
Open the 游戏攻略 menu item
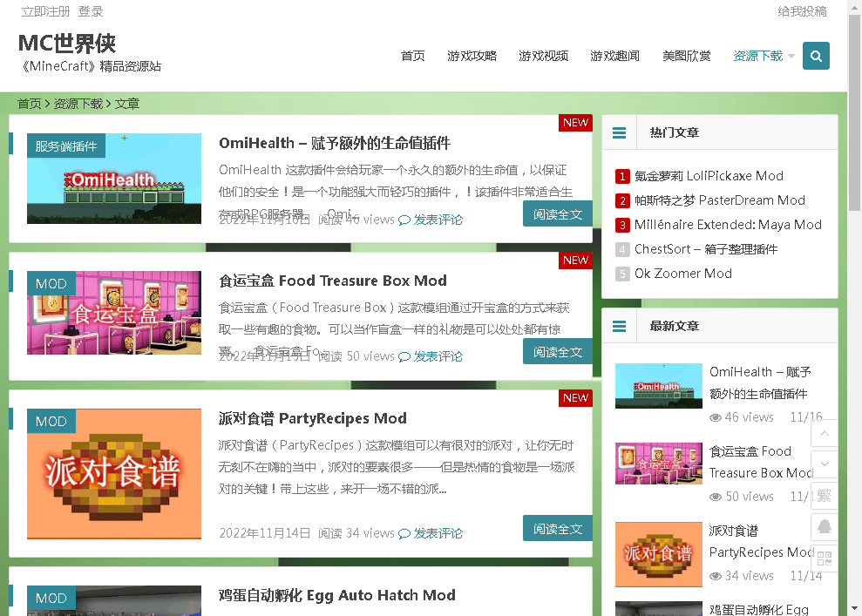pos(472,56)
